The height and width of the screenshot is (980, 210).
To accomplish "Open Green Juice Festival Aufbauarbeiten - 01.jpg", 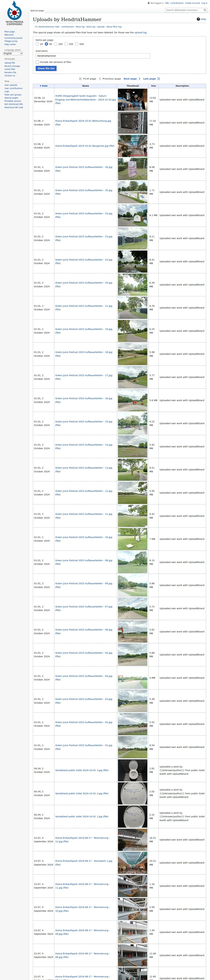I will point(84,745).
